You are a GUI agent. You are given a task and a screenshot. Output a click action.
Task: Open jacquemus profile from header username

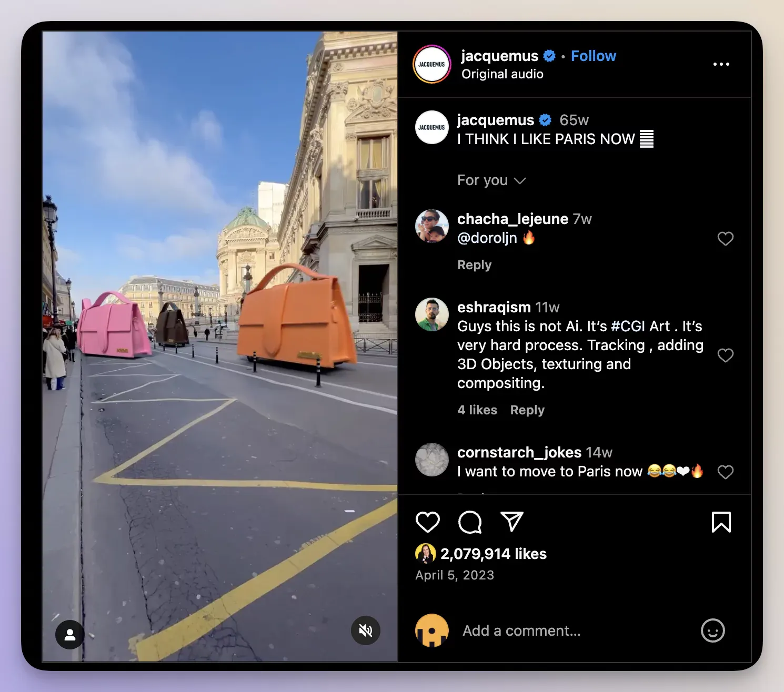500,56
